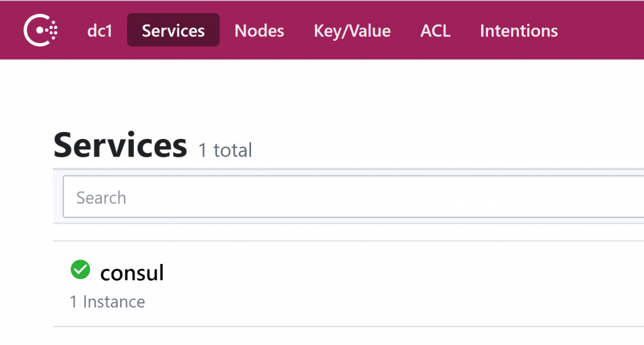The width and height of the screenshot is (644, 345).
Task: Click the Consul logo icon
Action: [41, 30]
